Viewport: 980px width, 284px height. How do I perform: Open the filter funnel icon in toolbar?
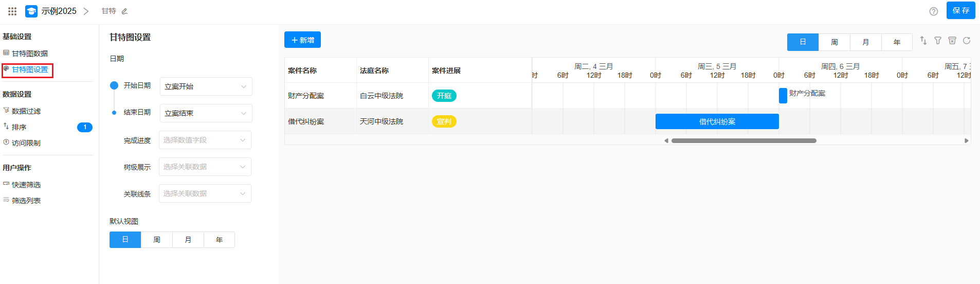938,41
